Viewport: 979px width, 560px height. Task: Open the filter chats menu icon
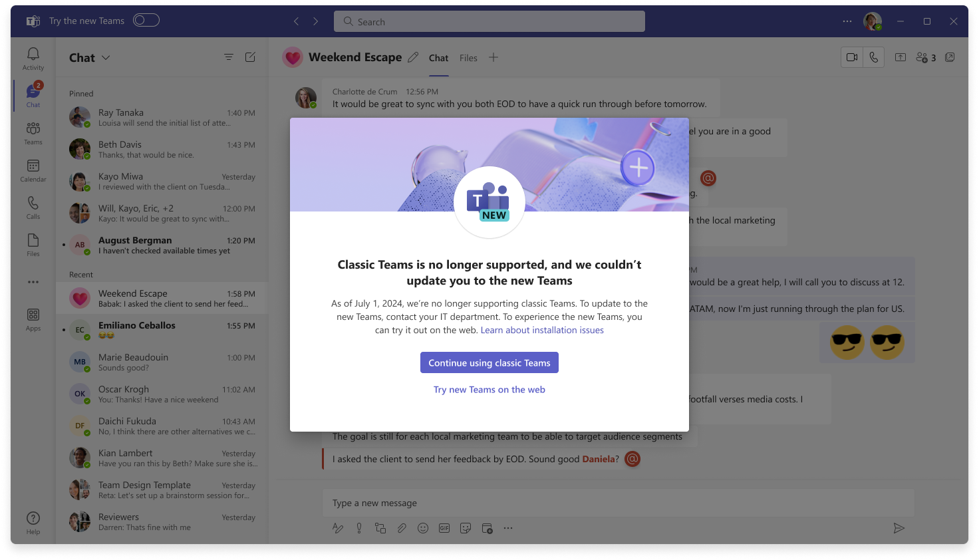pyautogui.click(x=229, y=57)
